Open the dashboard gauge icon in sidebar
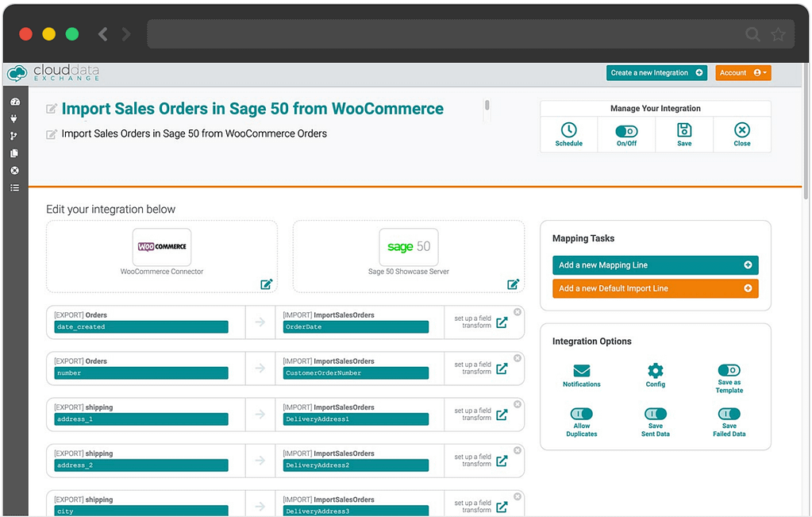Image resolution: width=812 pixels, height=517 pixels. point(14,102)
